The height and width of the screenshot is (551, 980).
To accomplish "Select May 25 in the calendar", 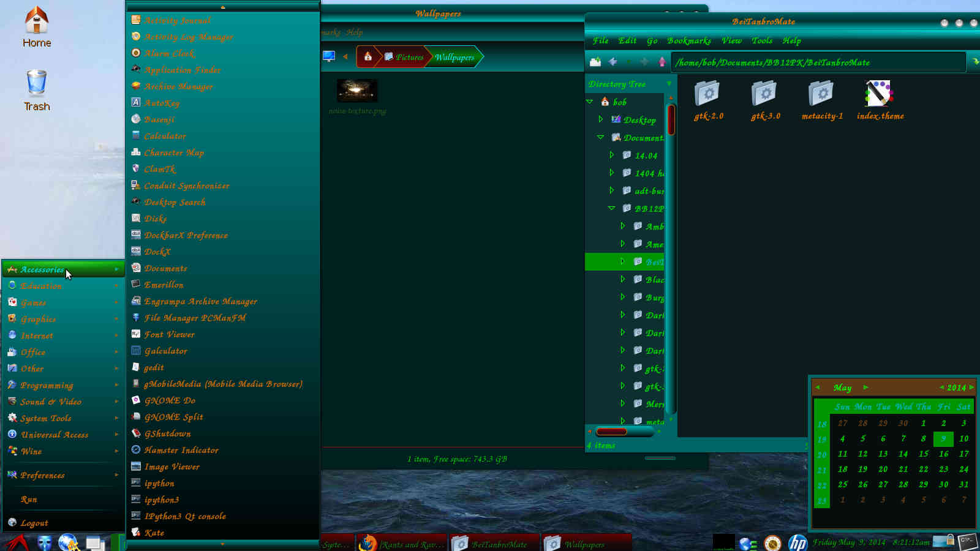I will (843, 484).
